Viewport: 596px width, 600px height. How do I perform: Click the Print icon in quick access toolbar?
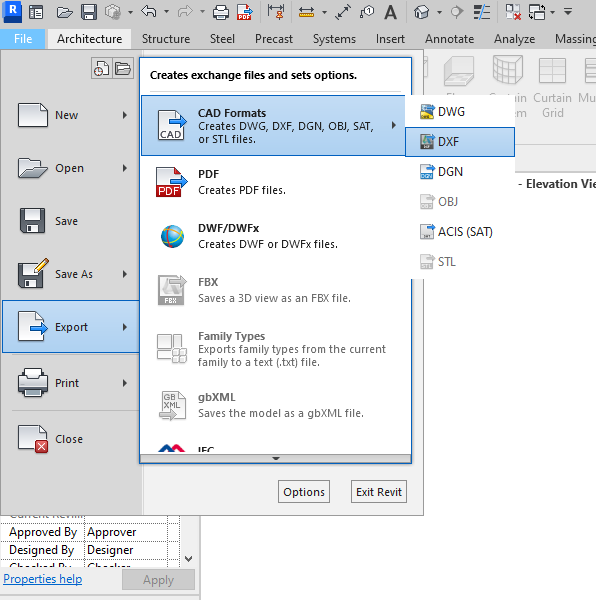point(221,12)
